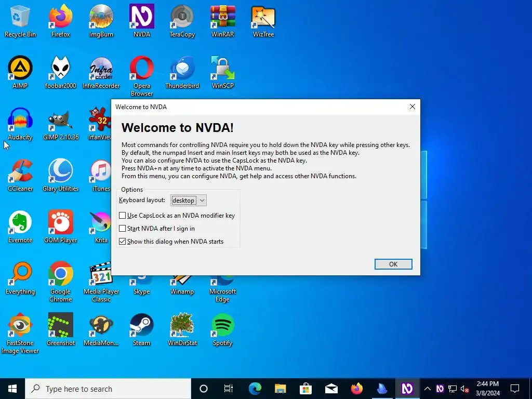Screen dimensions: 532x399
Task: Open File Explorer from the taskbar
Action: click(x=280, y=389)
